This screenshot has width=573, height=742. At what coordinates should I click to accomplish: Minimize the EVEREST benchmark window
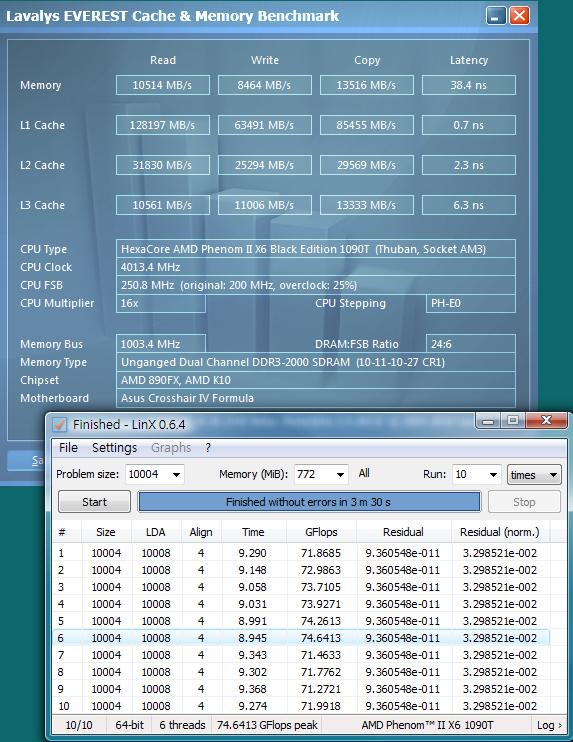[x=496, y=16]
